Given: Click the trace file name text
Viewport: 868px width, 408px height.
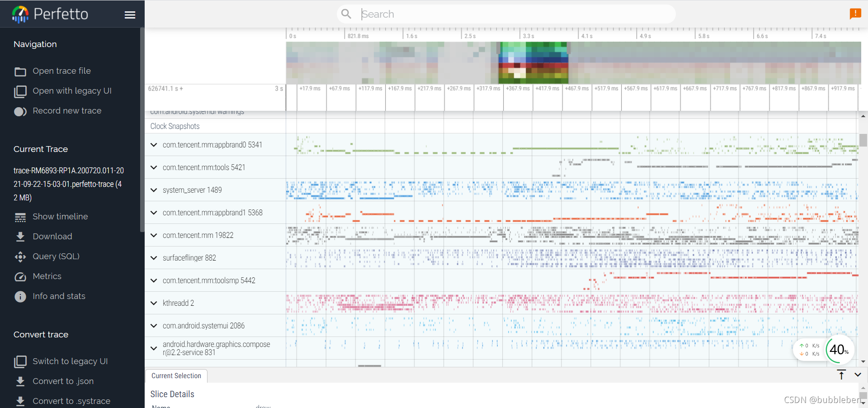Looking at the screenshot, I should [x=68, y=184].
